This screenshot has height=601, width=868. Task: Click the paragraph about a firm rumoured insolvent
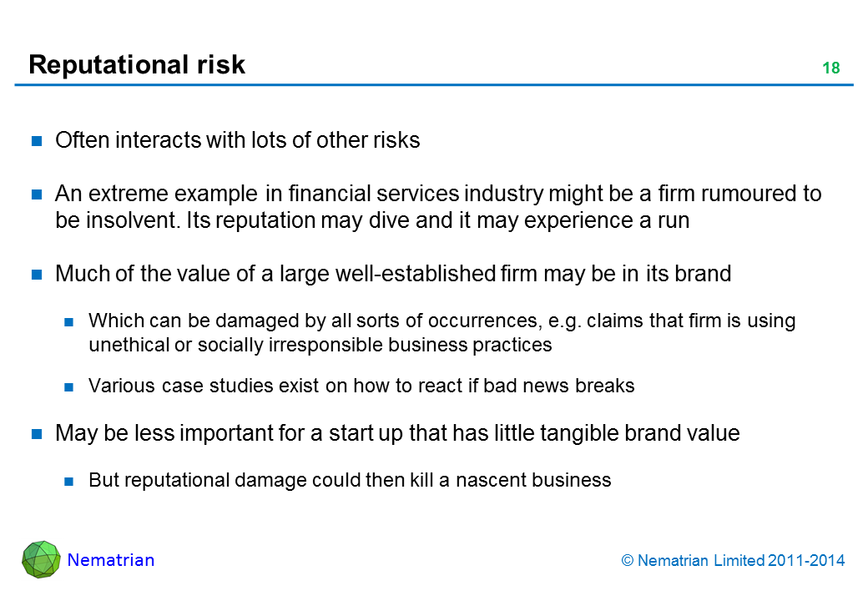point(438,206)
